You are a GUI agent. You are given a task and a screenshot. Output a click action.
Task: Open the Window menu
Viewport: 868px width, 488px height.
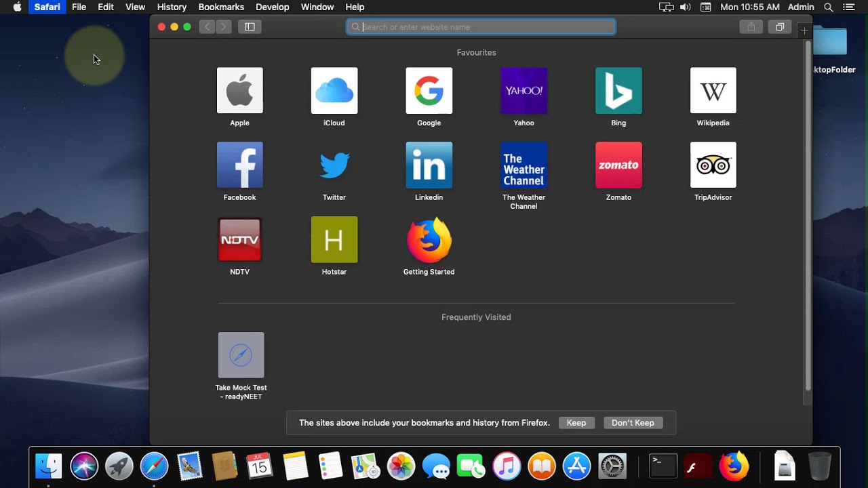point(317,7)
